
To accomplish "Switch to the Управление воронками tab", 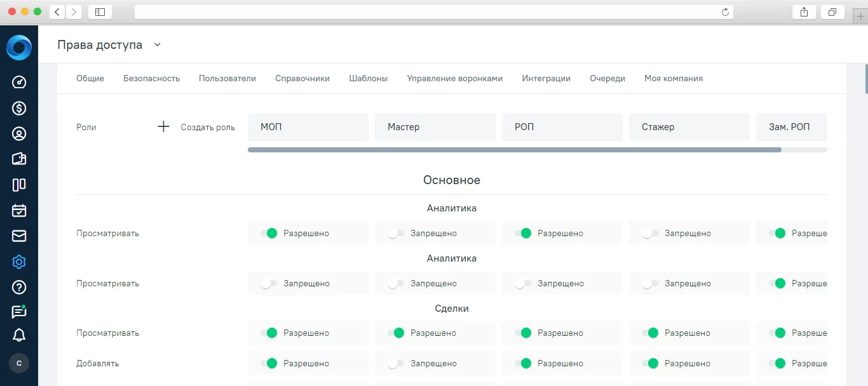I will [x=455, y=78].
